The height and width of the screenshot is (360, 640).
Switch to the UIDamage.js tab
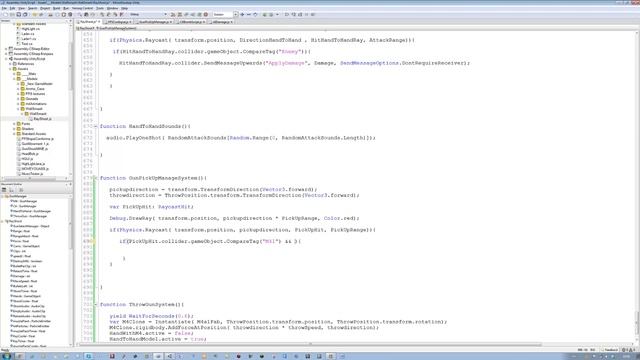(221, 22)
